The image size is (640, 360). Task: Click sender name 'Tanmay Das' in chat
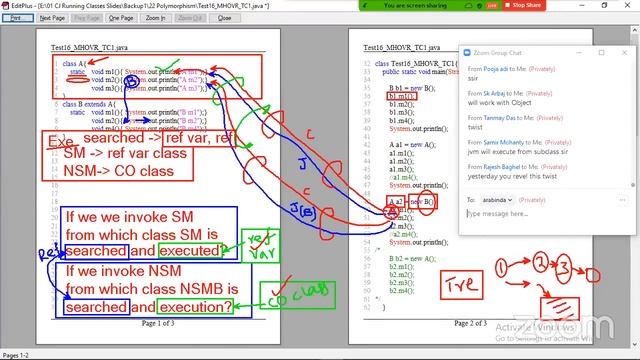click(x=499, y=118)
